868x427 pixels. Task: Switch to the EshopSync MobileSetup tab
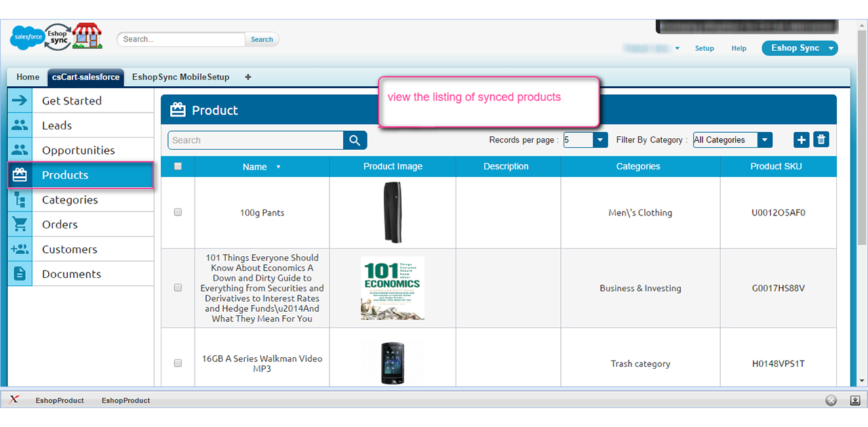[x=180, y=77]
